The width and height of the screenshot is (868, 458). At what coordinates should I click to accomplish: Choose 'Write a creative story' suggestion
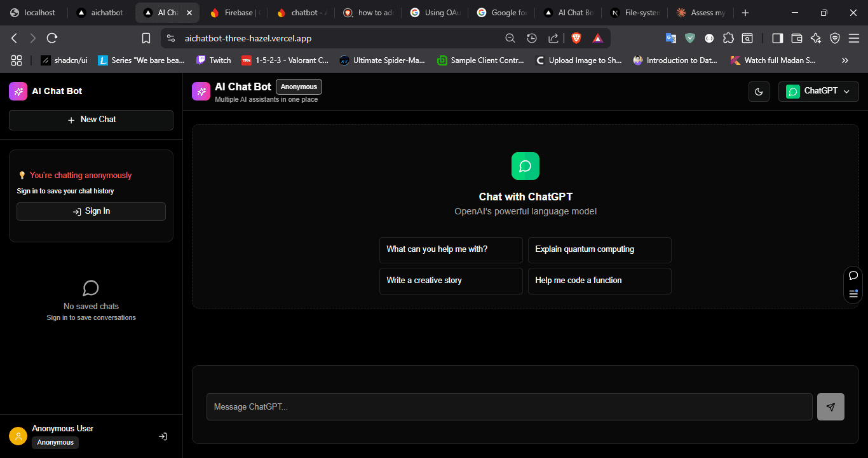(451, 281)
